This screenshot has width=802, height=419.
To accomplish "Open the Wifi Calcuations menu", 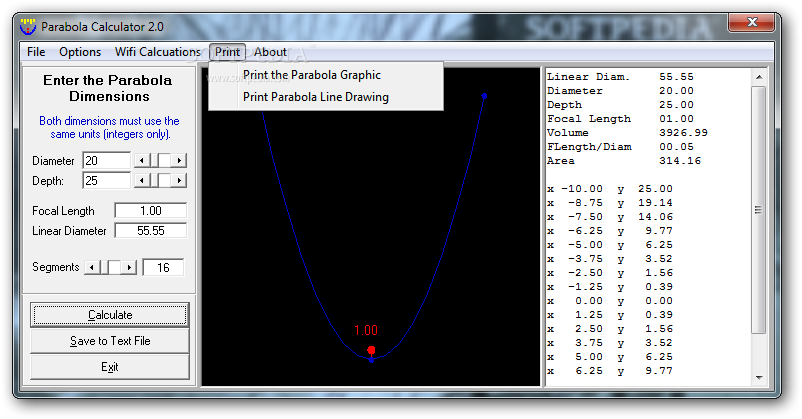I will (158, 52).
